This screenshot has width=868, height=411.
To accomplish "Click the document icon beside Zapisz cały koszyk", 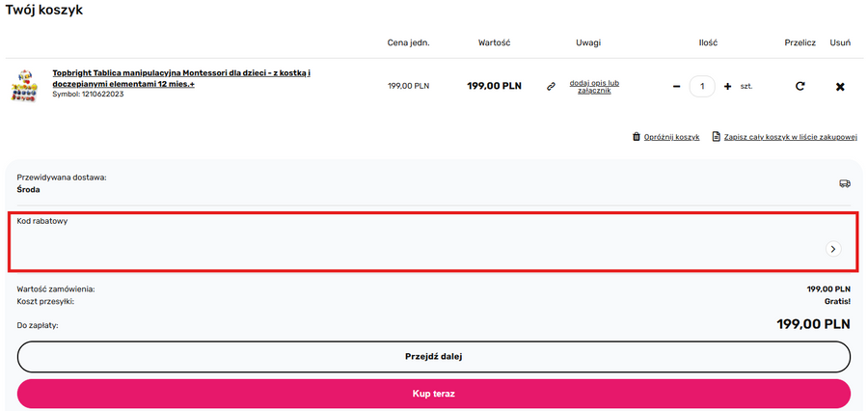I will pyautogui.click(x=717, y=137).
